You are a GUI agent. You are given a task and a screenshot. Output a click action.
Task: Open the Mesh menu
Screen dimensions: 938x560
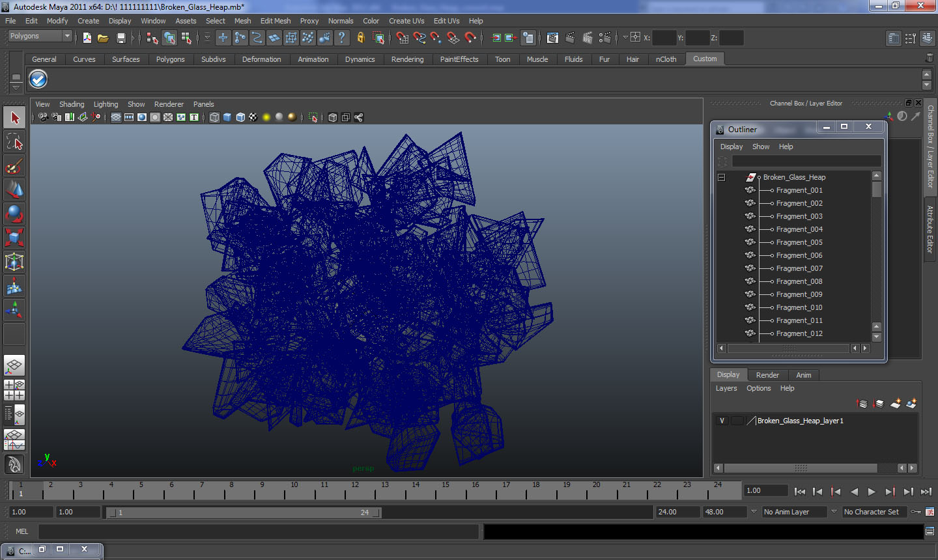242,21
